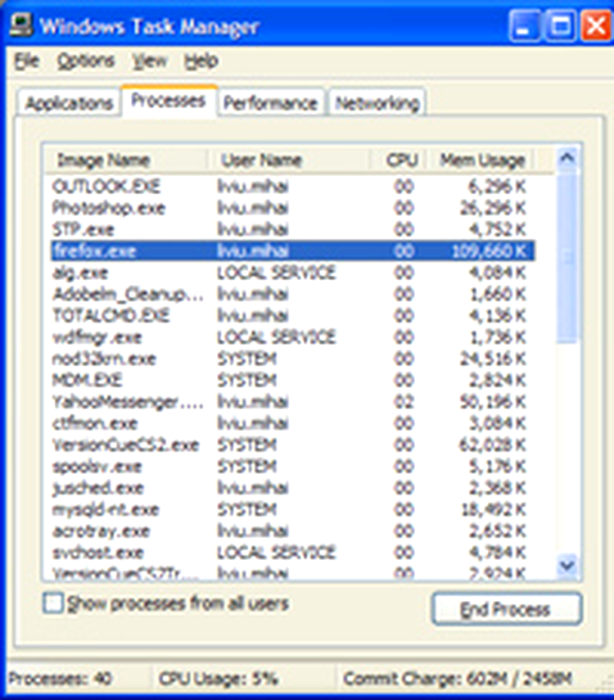The image size is (614, 700).
Task: Click the Task Manager title bar icon
Action: [x=21, y=25]
